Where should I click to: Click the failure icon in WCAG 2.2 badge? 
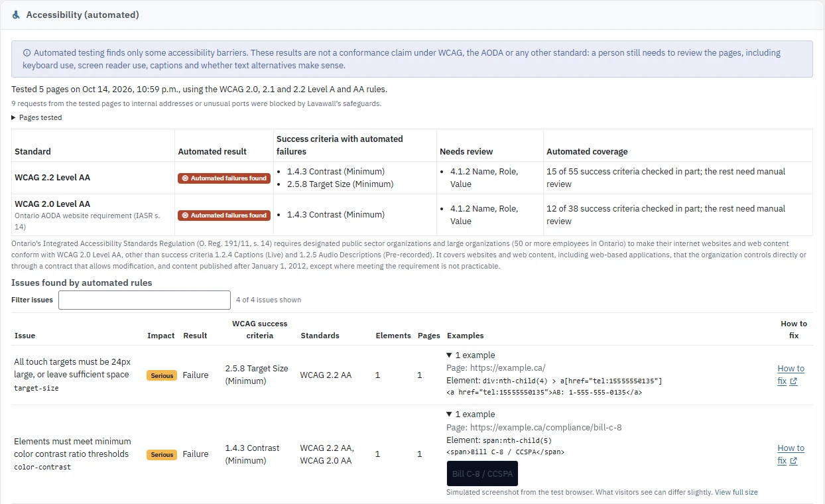click(x=185, y=178)
